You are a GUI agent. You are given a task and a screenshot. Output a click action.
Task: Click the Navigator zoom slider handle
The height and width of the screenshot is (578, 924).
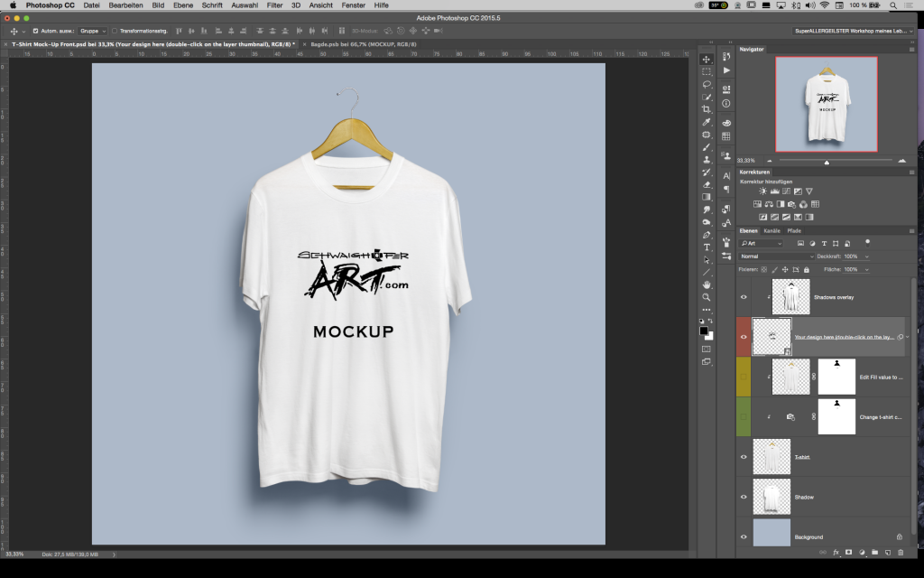point(827,163)
